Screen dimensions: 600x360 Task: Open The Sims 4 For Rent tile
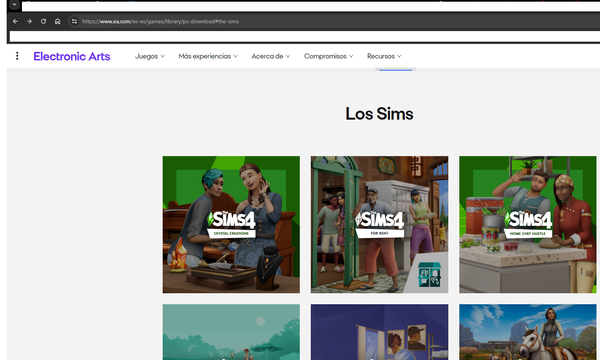tap(379, 225)
